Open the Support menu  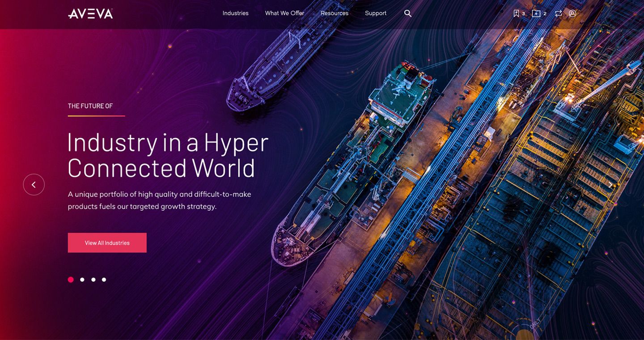(x=376, y=13)
